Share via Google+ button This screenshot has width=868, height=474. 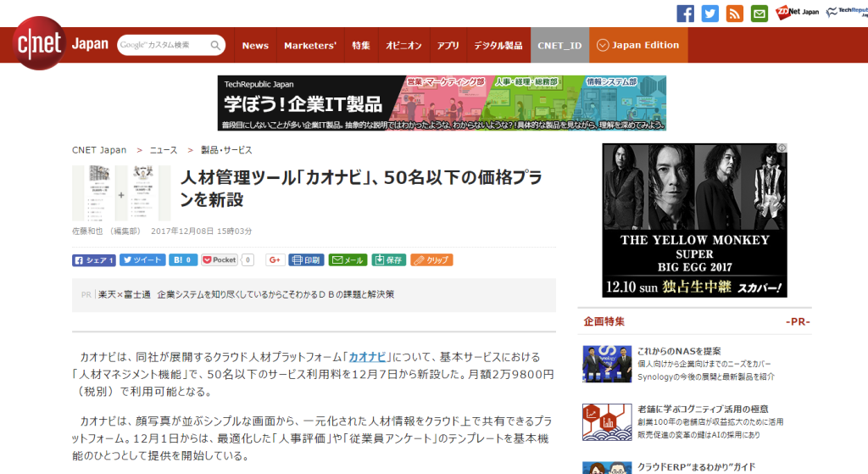[275, 259]
